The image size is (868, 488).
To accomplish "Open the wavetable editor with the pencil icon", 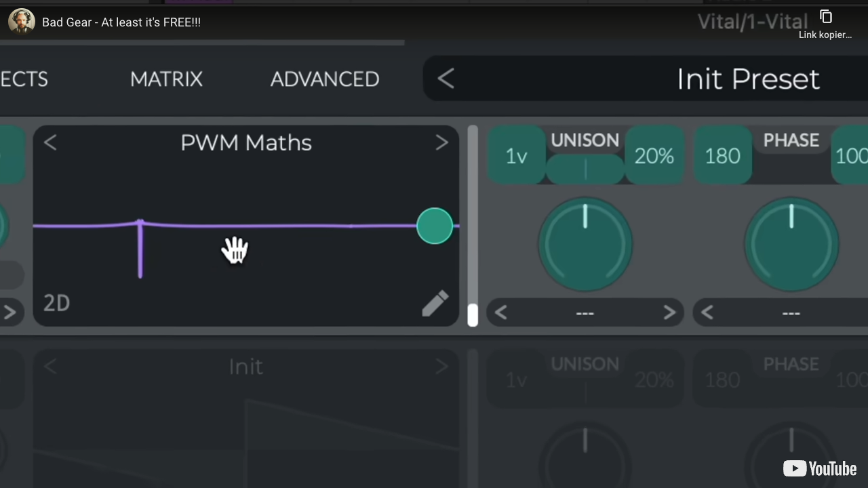I will coord(435,303).
